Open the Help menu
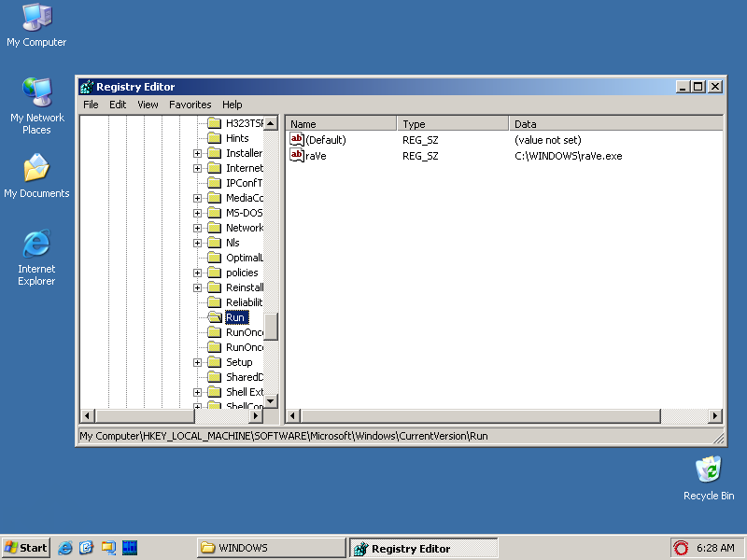This screenshot has height=560, width=747. tap(232, 105)
